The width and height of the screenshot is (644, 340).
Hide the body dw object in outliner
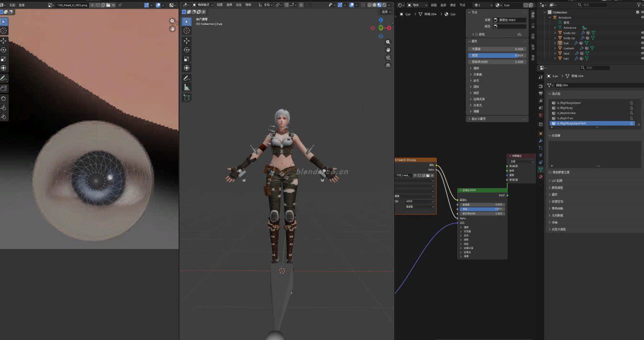pos(642,33)
